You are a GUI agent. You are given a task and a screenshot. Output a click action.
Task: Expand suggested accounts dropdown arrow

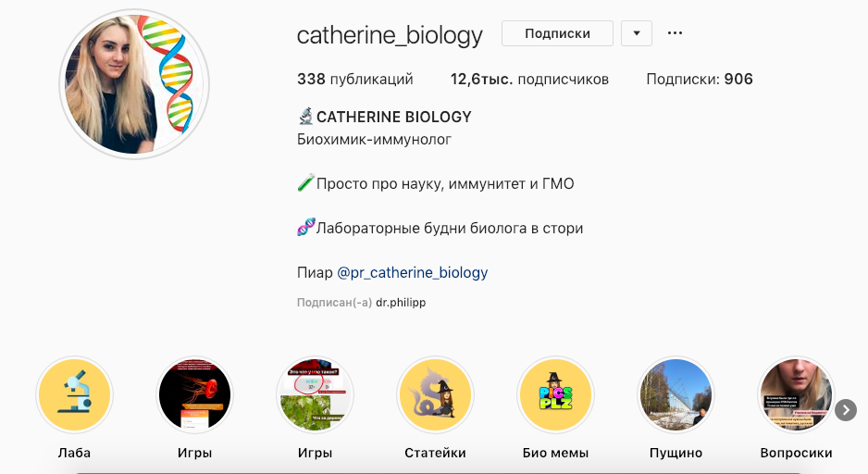point(637,33)
